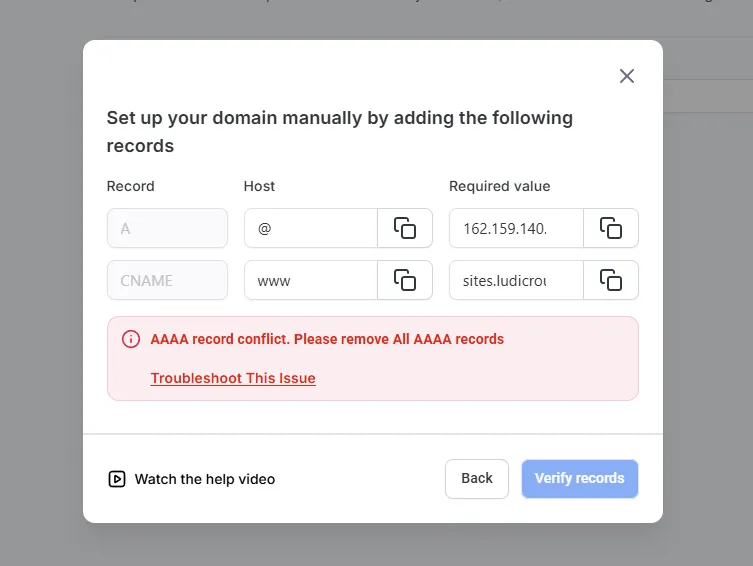Screen dimensions: 753x566
Task: Copy the 162.159.140 IP required value
Action: point(610,228)
